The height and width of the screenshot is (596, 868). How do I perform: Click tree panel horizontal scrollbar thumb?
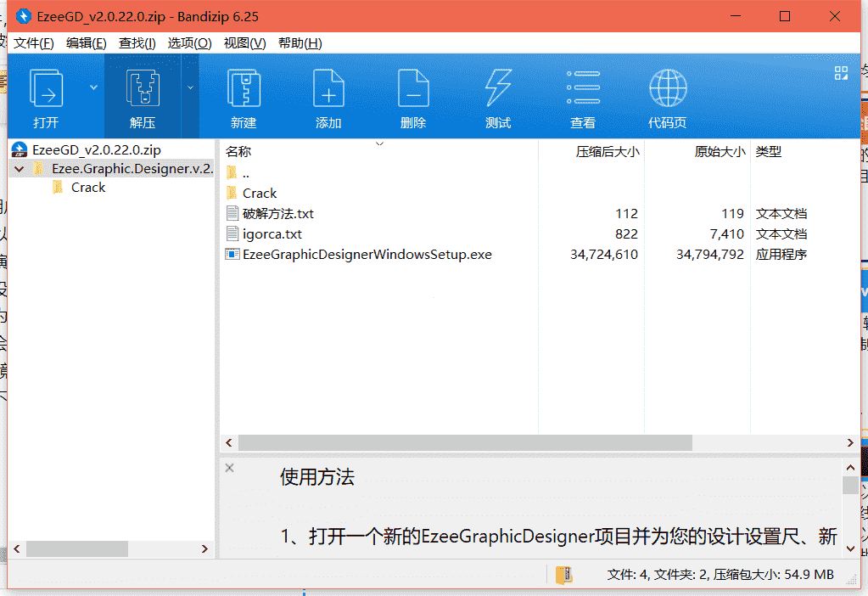(x=77, y=549)
